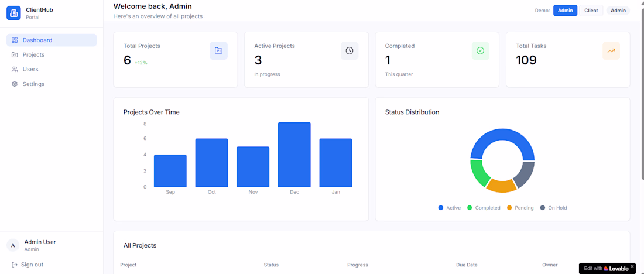
Task: Open the Settings page
Action: [x=52, y=84]
